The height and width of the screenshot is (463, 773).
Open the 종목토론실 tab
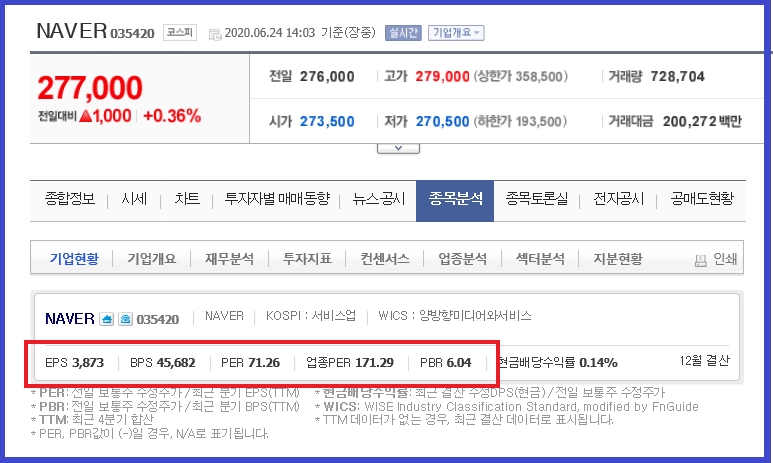pos(536,199)
